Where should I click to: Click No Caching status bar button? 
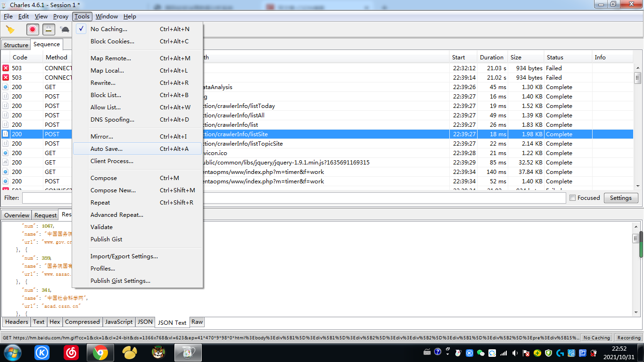coord(597,338)
